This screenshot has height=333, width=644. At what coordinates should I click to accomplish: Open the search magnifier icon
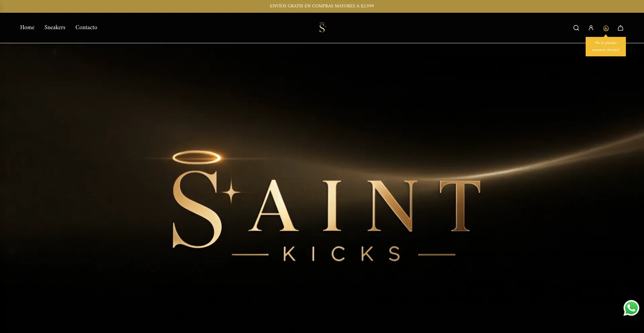point(576,28)
